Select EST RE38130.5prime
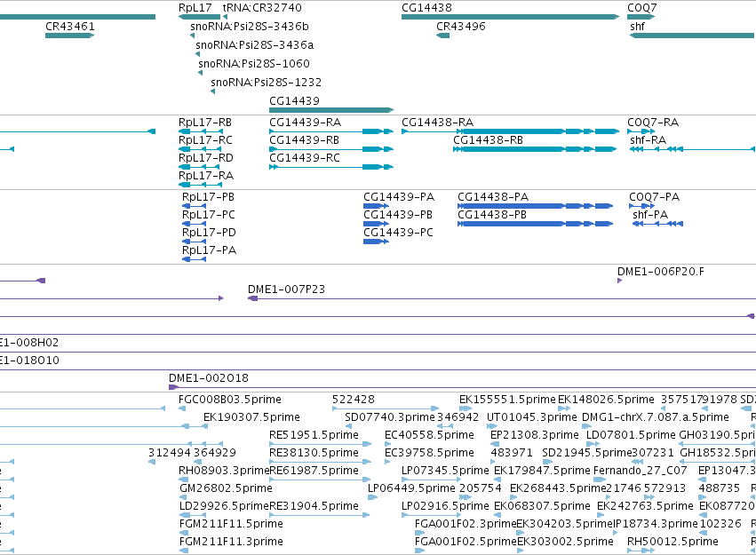Viewport: 756px width, 555px height. [314, 453]
